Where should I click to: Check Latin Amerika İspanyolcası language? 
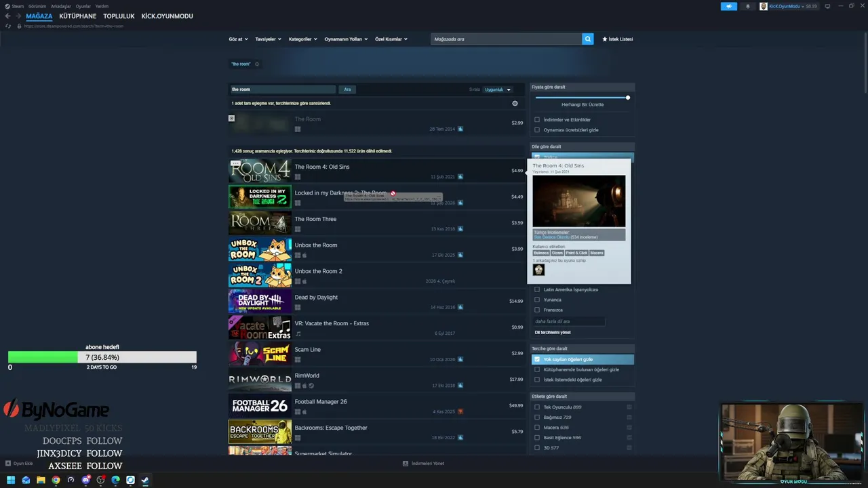tap(537, 289)
